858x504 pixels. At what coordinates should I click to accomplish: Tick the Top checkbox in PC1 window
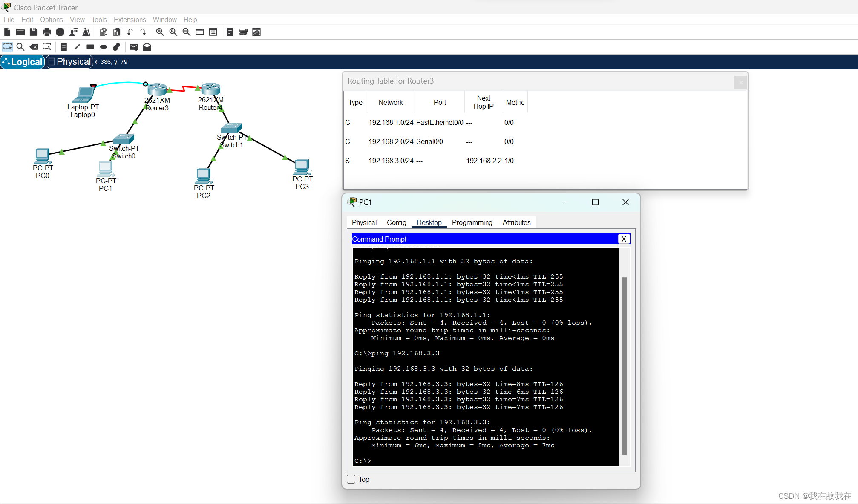[x=351, y=479]
